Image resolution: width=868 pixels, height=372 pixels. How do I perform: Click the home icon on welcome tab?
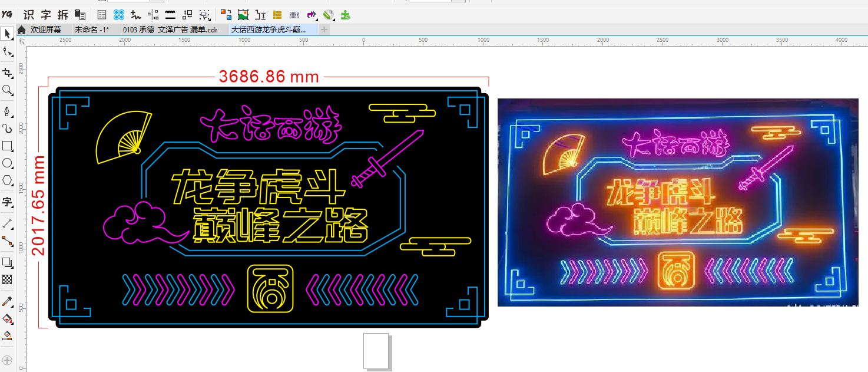tap(22, 29)
